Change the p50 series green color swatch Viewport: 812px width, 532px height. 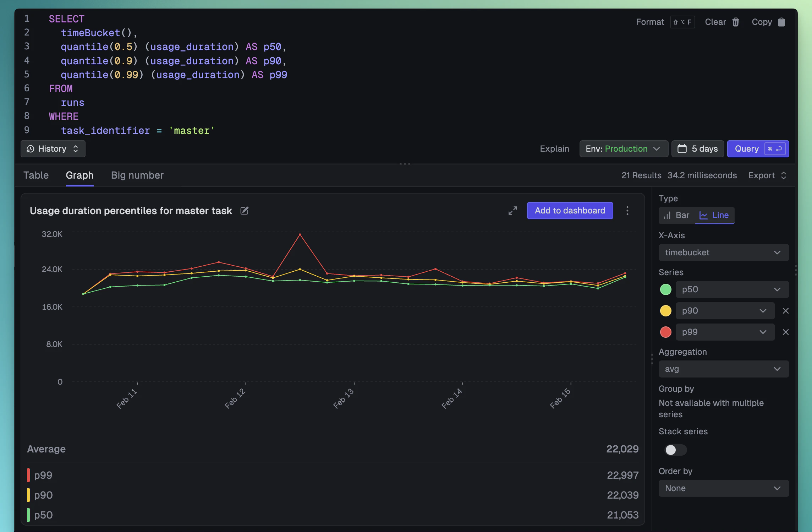pos(666,289)
